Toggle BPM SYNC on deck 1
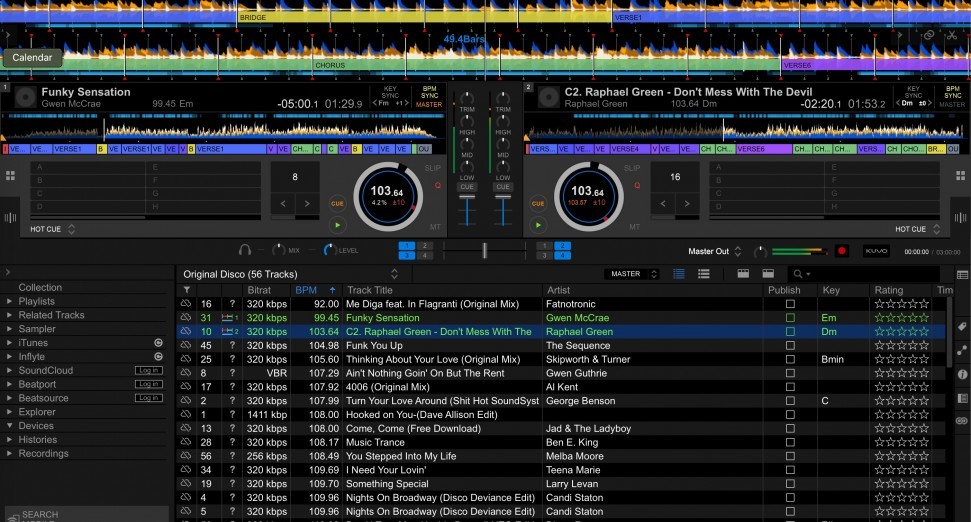971x522 pixels. [x=429, y=96]
